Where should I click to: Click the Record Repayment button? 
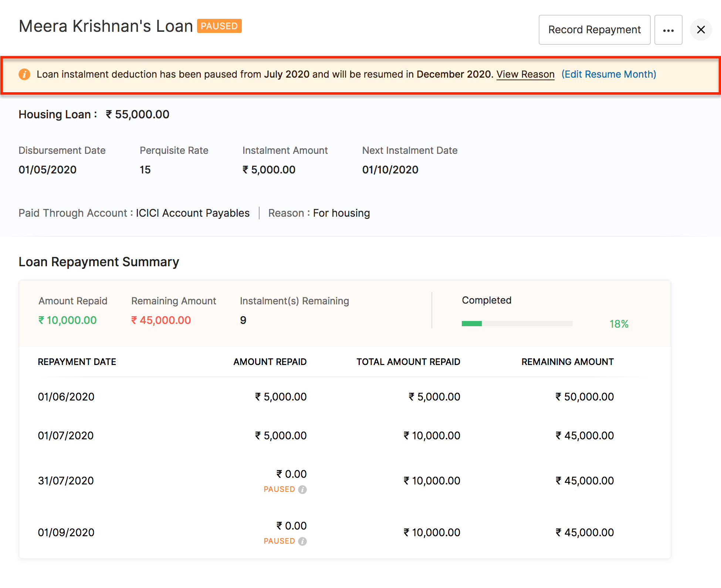pos(594,30)
